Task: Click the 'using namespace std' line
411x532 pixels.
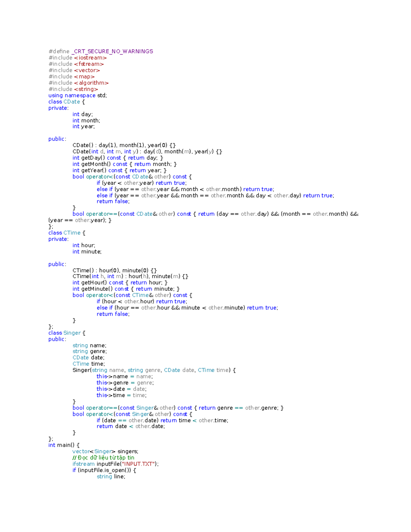Action: coord(77,96)
